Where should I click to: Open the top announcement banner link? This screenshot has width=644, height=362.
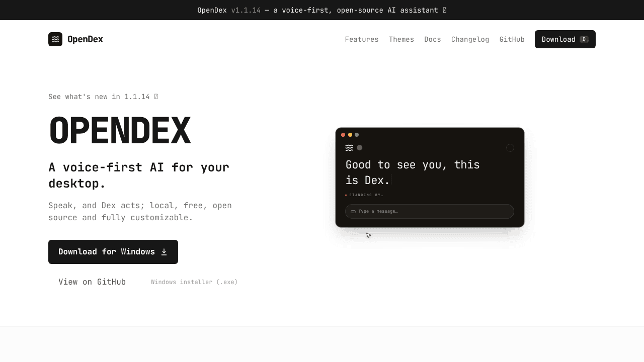tap(322, 10)
